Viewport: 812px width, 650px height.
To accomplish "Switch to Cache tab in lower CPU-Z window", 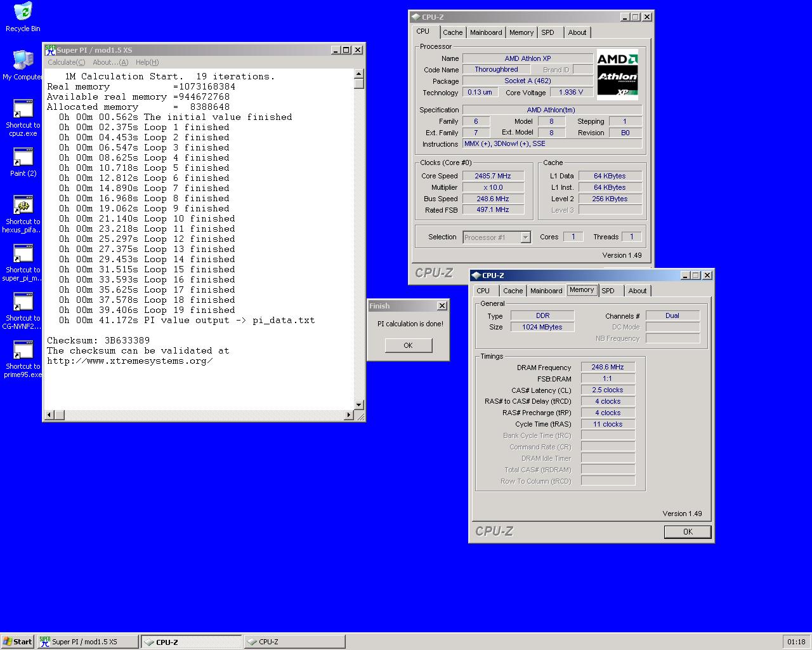I will [513, 291].
